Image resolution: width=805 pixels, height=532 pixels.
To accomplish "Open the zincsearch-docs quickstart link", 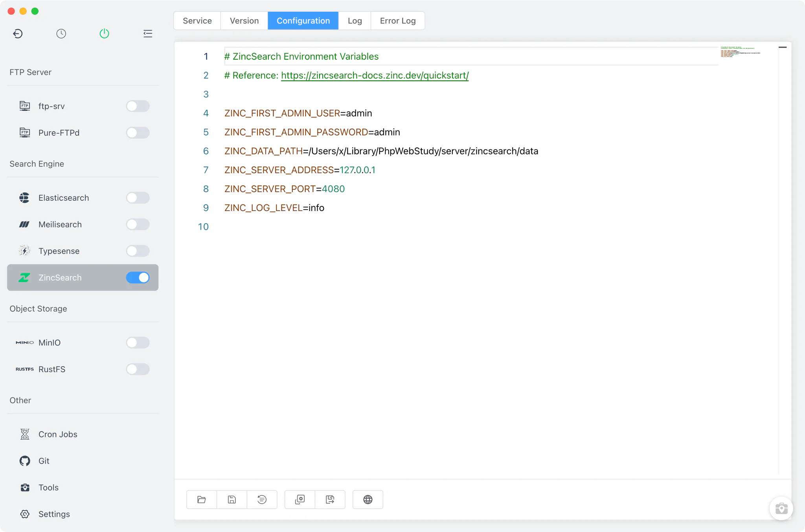I will [375, 75].
